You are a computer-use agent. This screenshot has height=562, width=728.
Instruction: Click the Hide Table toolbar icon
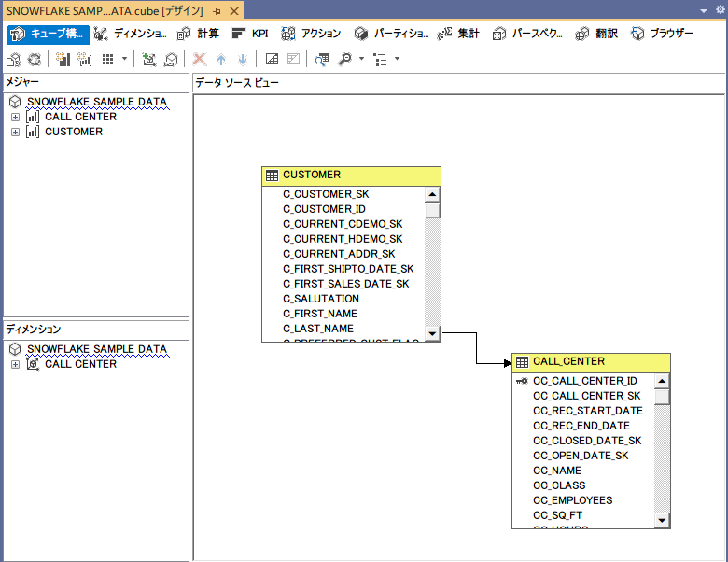293,59
